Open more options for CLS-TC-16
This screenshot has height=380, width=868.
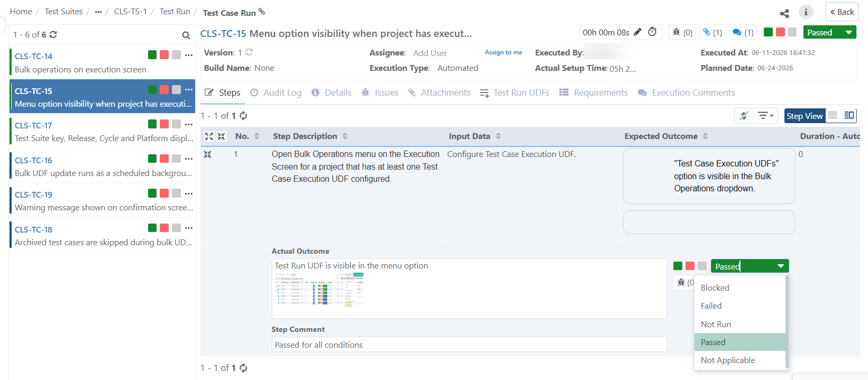click(189, 159)
